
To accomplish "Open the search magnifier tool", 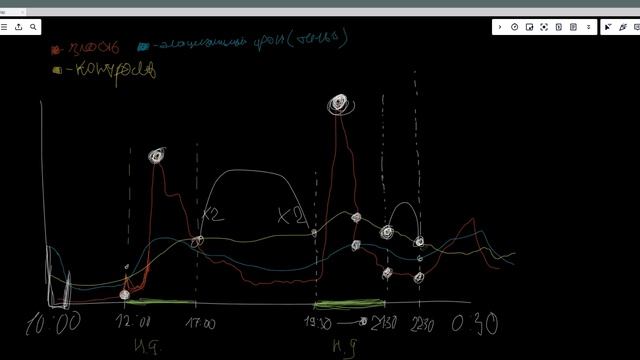I will (33, 27).
